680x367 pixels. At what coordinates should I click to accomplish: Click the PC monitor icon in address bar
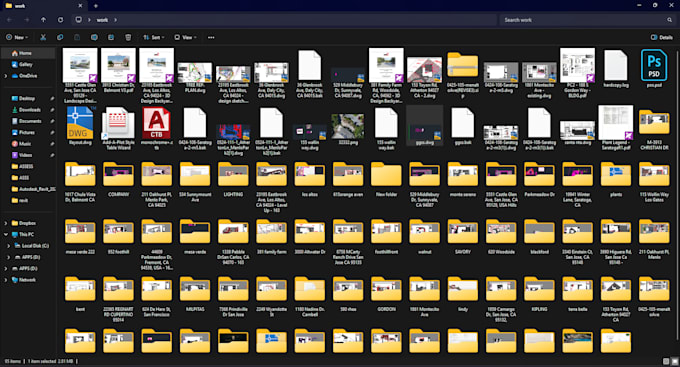[x=78, y=20]
